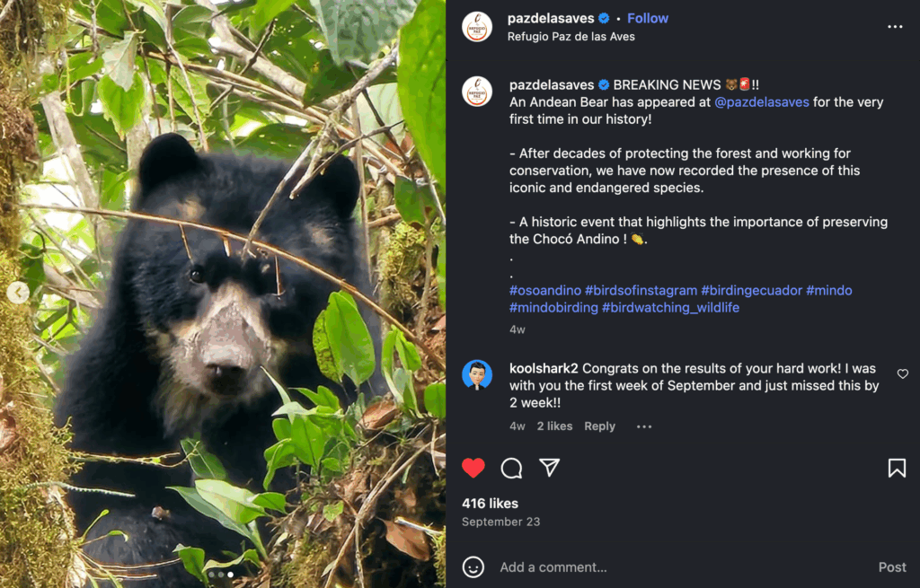This screenshot has height=588, width=920.
Task: Reply to koolshark2's comment
Action: pos(599,426)
